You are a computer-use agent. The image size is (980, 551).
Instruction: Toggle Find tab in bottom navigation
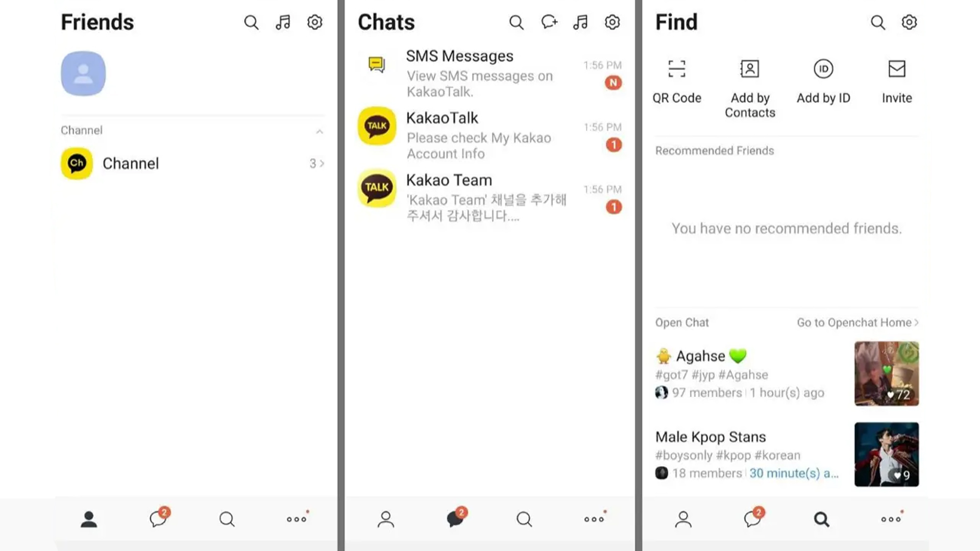tap(821, 519)
